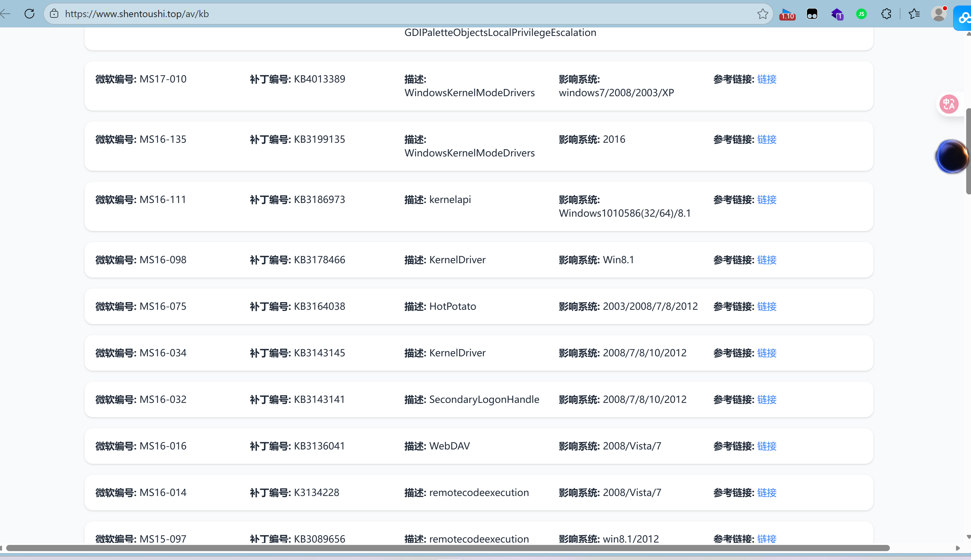The image size is (971, 560).
Task: Open the puzzle-piece extensions menu
Action: point(886,14)
